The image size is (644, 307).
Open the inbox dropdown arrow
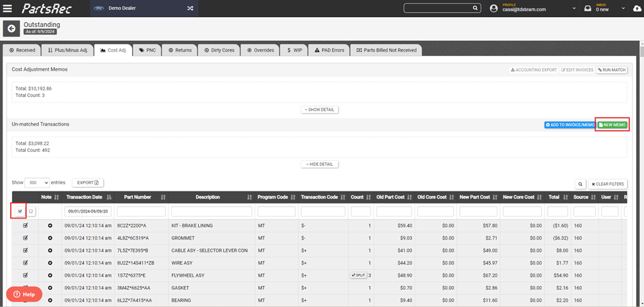pos(623,8)
